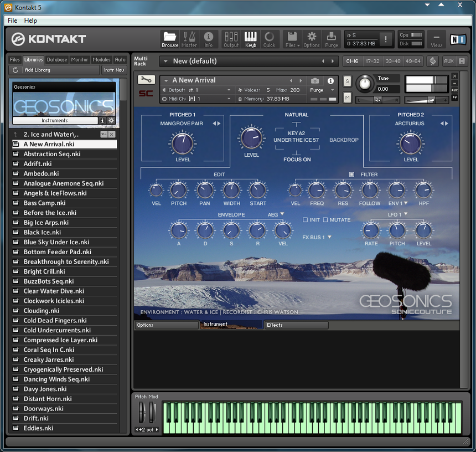Open the Midi Ch dropdown
Viewport: 476px width, 452px height.
click(x=196, y=99)
